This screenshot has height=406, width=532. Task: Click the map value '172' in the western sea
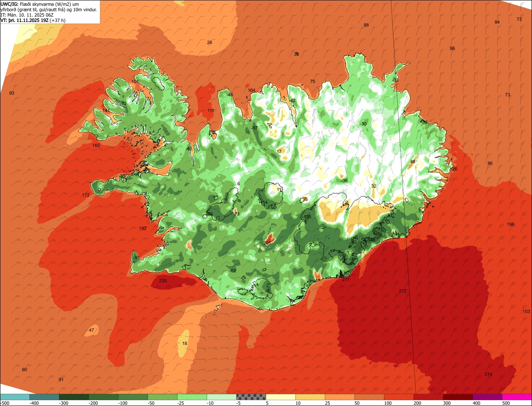click(x=86, y=195)
